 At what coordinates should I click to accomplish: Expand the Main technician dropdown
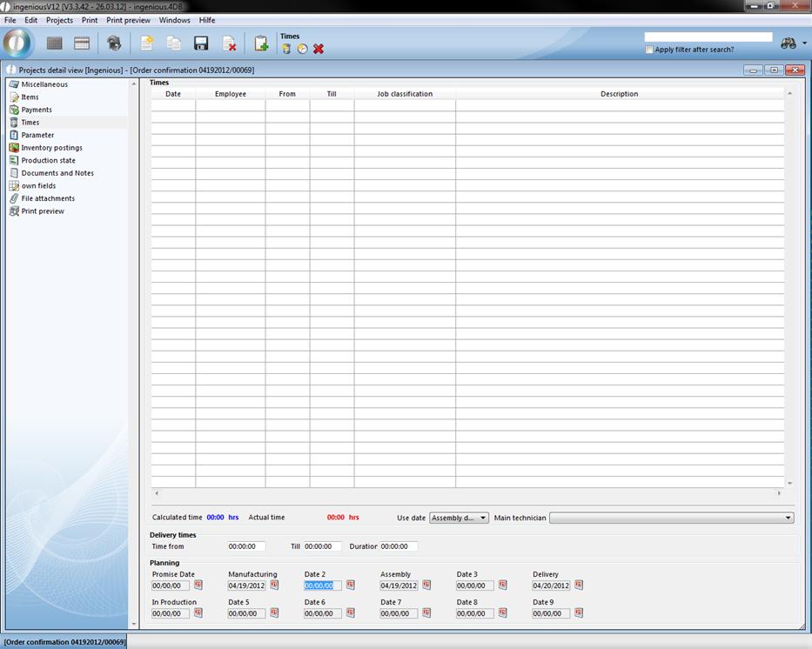point(789,518)
